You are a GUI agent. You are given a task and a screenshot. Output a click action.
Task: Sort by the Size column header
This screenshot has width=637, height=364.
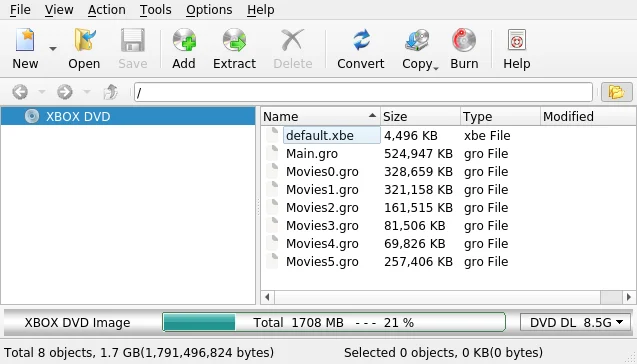(420, 117)
